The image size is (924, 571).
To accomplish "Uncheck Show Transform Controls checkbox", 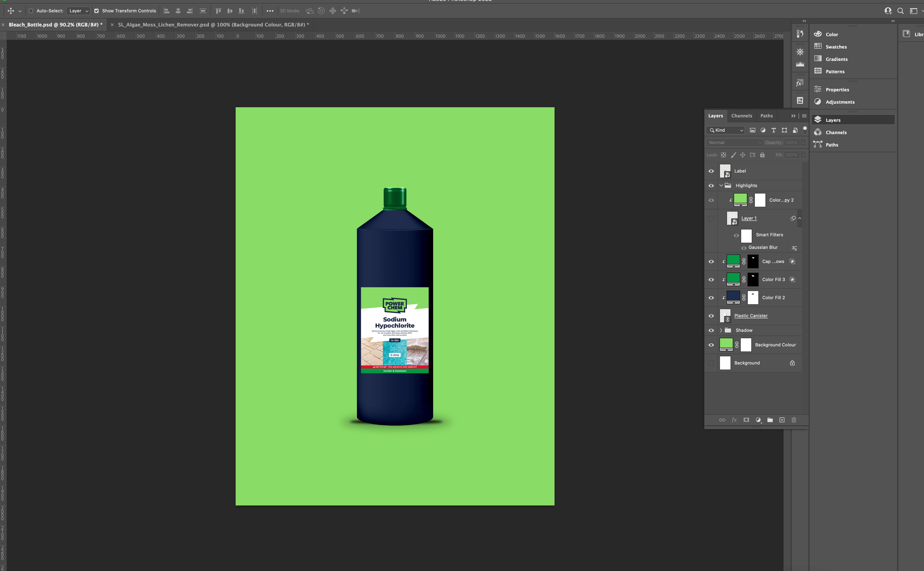I will pyautogui.click(x=97, y=11).
